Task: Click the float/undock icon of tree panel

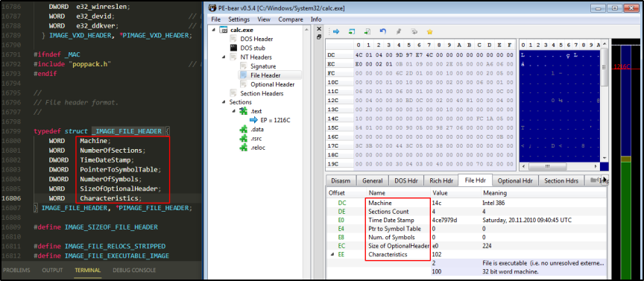Action: point(319,37)
